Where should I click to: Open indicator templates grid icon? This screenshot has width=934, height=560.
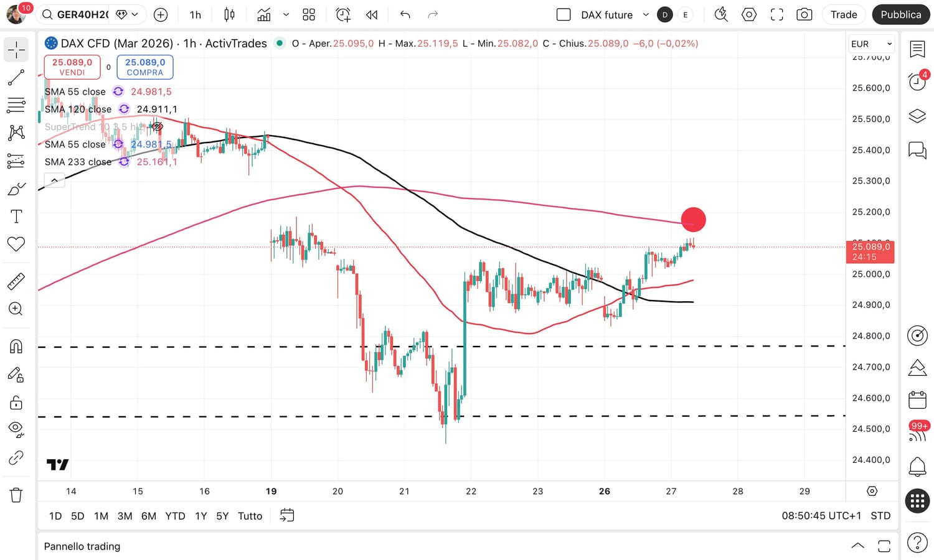pos(309,14)
